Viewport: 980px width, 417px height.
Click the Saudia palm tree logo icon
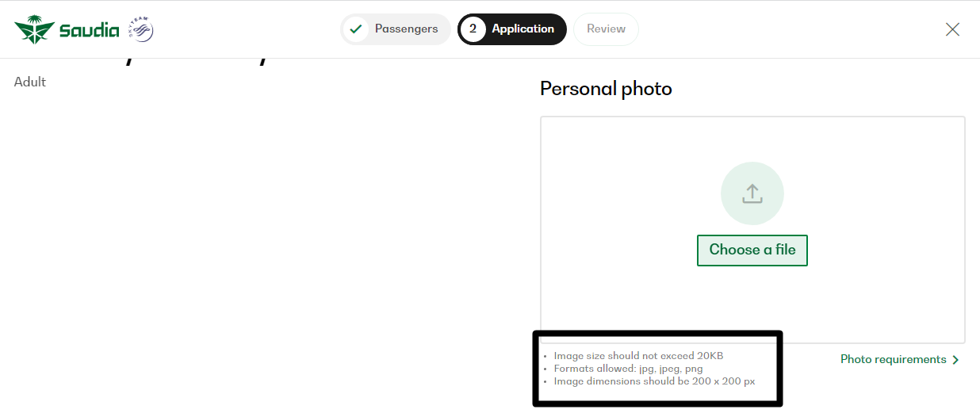click(34, 30)
